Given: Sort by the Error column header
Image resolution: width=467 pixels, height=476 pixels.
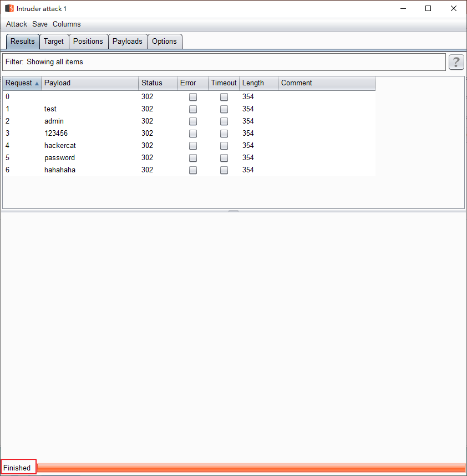Looking at the screenshot, I should pos(193,83).
